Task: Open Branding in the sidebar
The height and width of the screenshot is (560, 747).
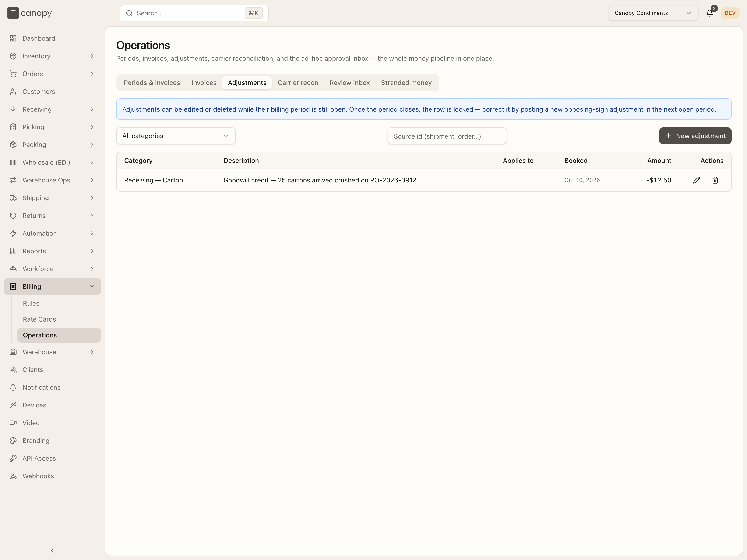Action: point(52,441)
